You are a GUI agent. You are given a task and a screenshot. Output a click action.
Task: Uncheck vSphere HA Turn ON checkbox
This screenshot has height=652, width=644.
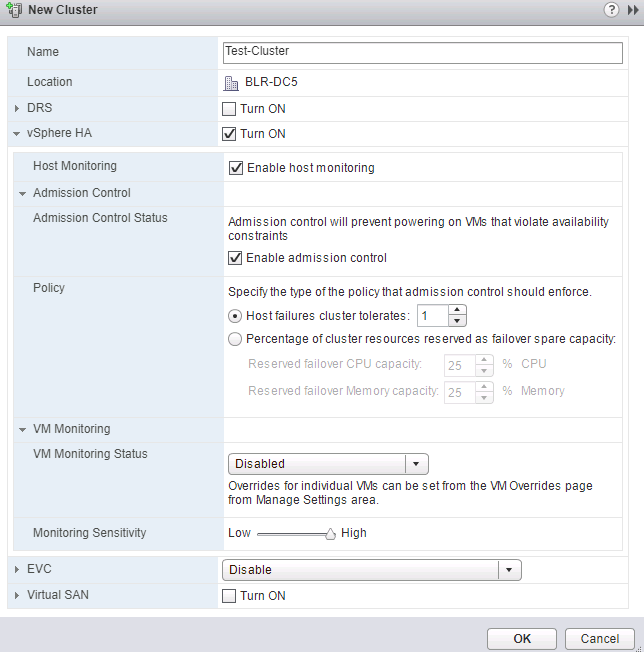tap(229, 134)
